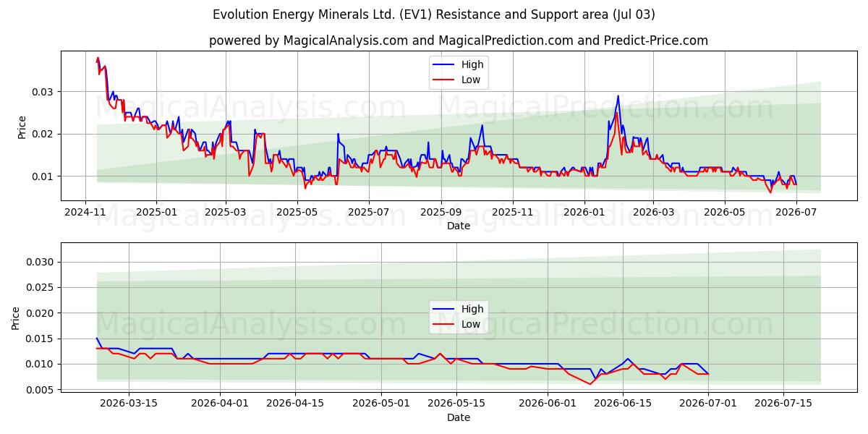The height and width of the screenshot is (434, 868).
Task: Click the 2025-01 label on the top x-axis
Action: point(156,212)
